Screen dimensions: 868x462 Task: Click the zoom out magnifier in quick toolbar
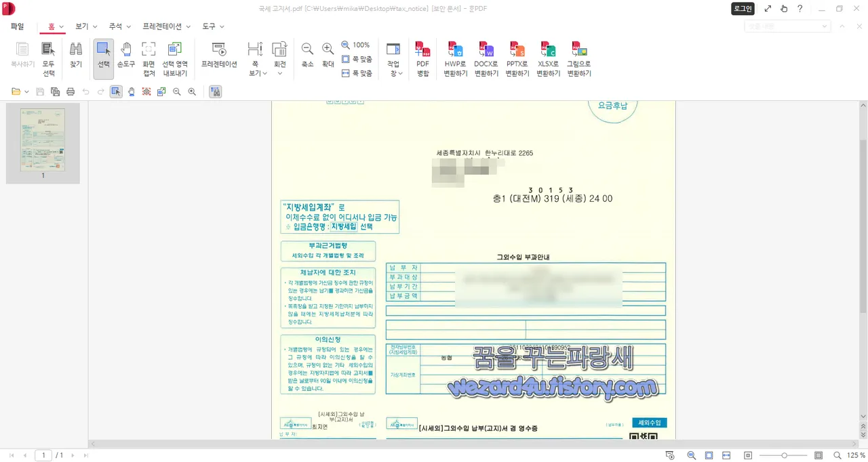177,91
